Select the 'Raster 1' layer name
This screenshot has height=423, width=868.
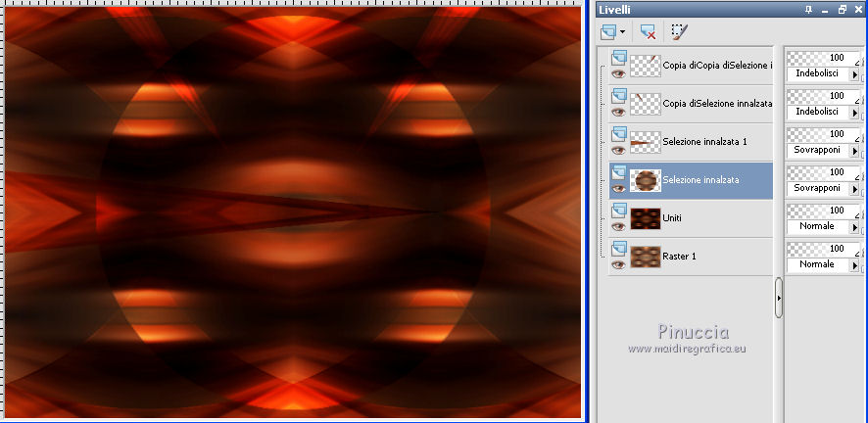coord(678,256)
